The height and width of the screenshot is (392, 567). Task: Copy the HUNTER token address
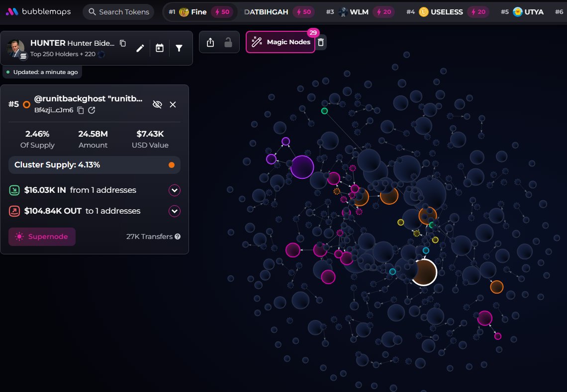click(123, 43)
